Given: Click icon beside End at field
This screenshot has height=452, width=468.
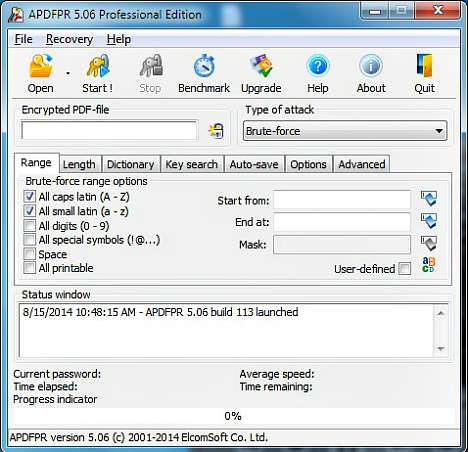Looking at the screenshot, I should tap(429, 221).
